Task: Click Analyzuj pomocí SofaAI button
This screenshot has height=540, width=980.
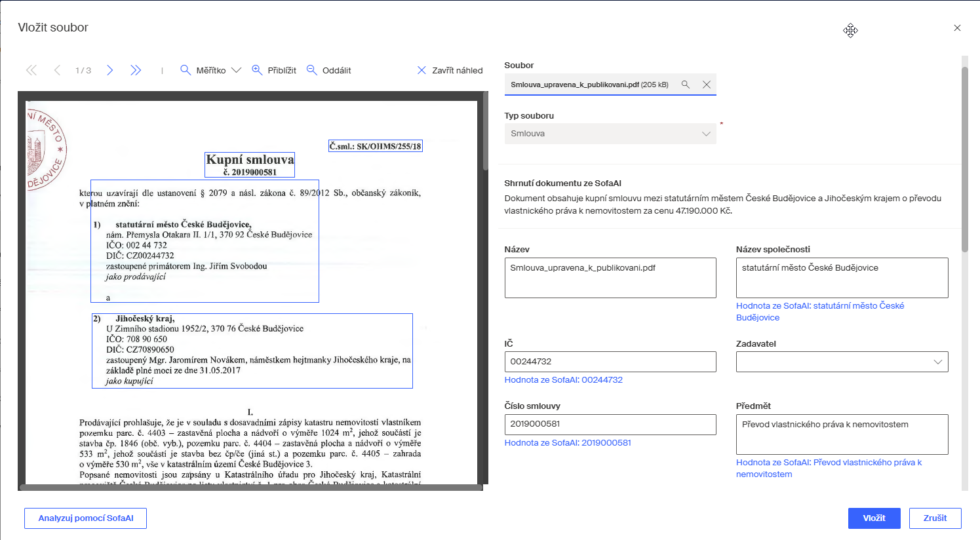Action: (85, 518)
